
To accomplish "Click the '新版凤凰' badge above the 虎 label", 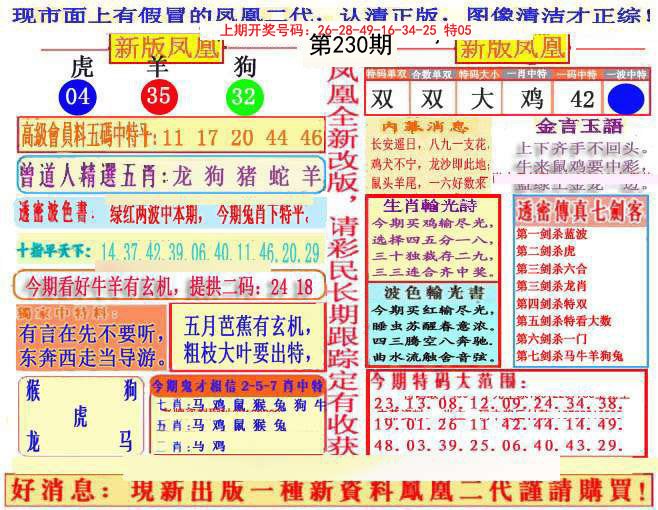I will coord(167,48).
